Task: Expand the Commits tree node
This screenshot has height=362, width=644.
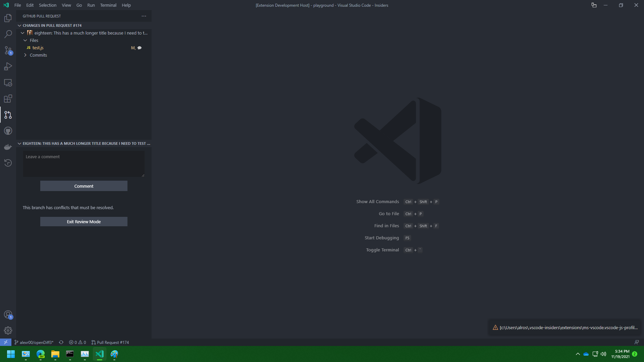Action: [25, 55]
